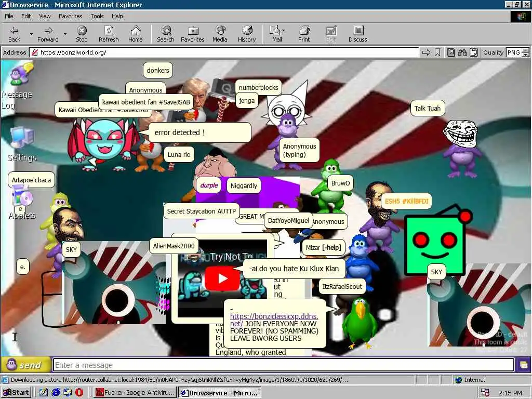The image size is (532, 399).
Task: Expand the Forward button history dropdown arrow
Action: (65, 34)
